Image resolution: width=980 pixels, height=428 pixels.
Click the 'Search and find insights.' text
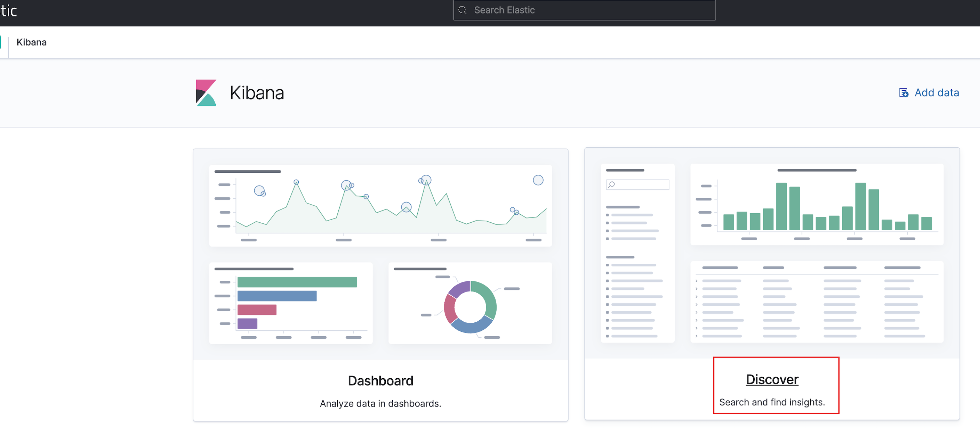click(x=772, y=402)
